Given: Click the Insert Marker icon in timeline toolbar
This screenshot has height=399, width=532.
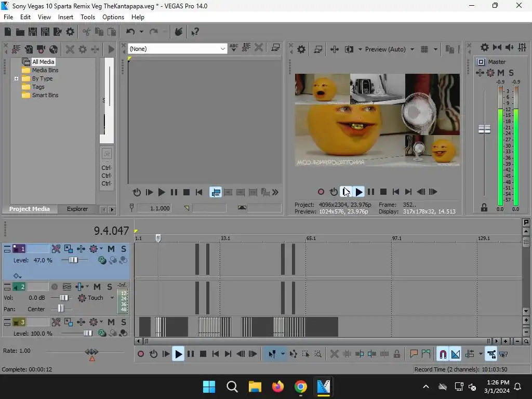Looking at the screenshot, I should pyautogui.click(x=414, y=354).
